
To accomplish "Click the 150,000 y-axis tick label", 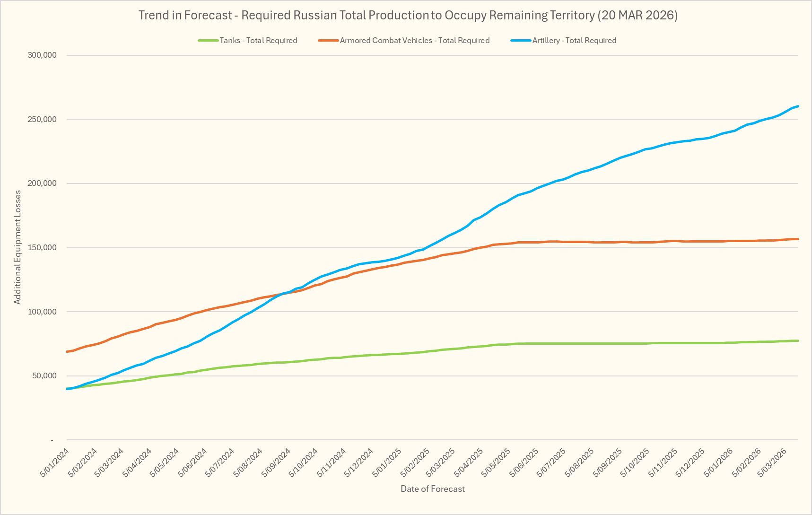I will pyautogui.click(x=42, y=248).
